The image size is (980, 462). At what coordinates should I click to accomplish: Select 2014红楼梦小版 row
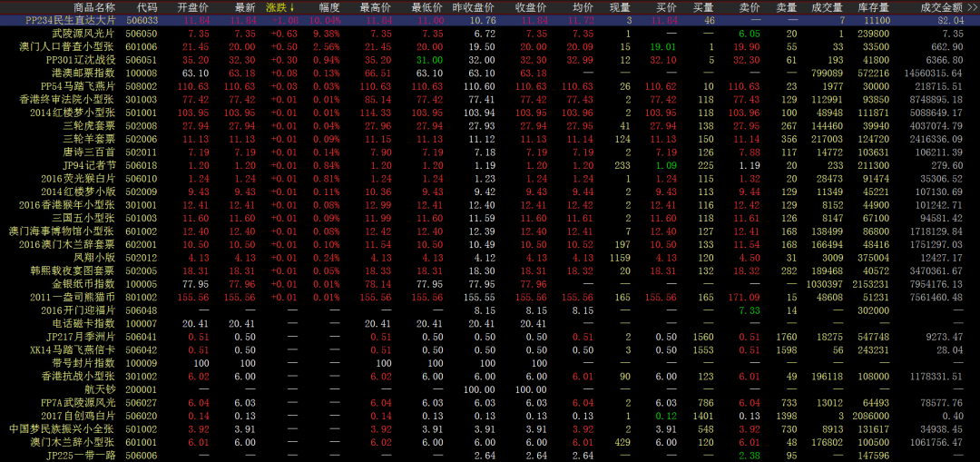click(x=490, y=192)
